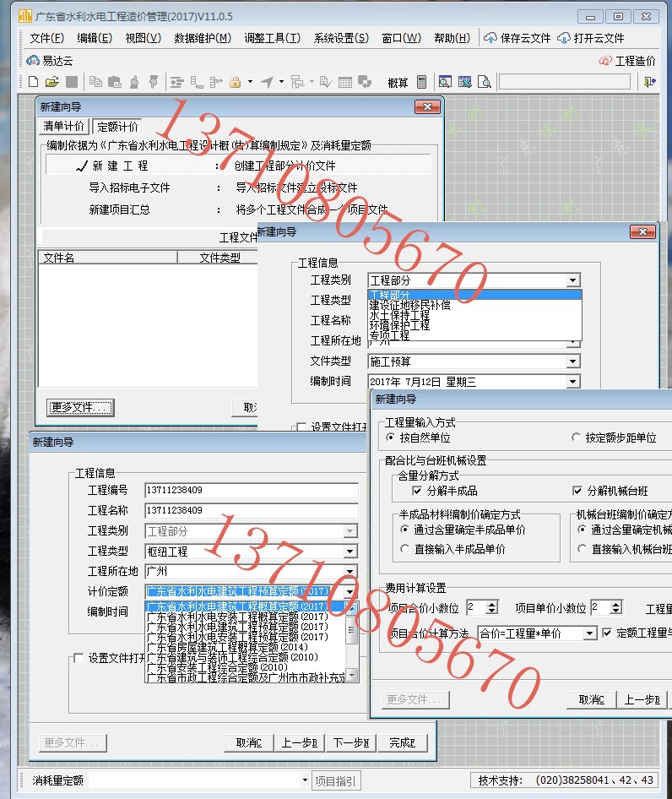Click the document magnifier preview toolbar icon

pos(485,82)
